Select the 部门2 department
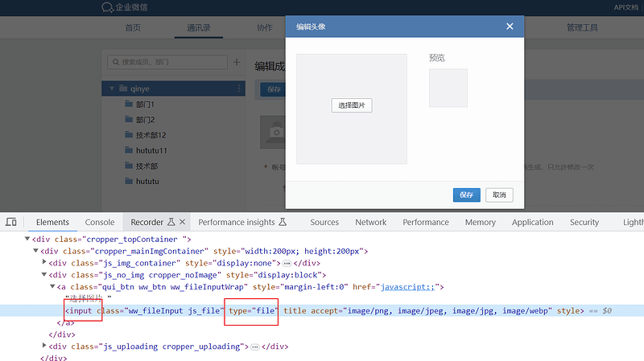This screenshot has height=361, width=644. coord(145,120)
